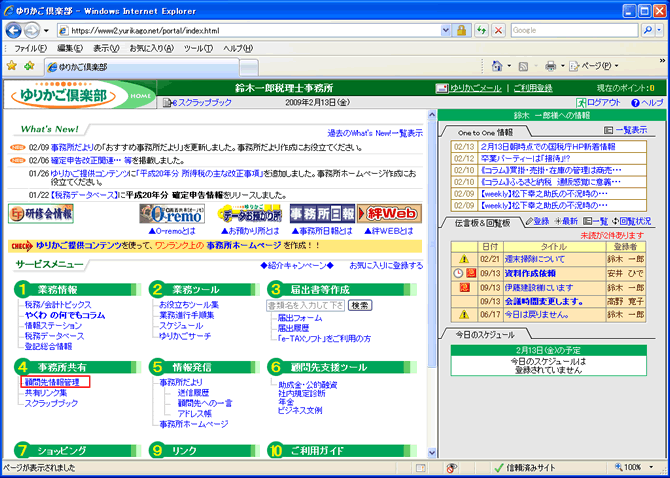Screen dimensions: 670x478
Task: Click the empty new tab button
Action: click(x=249, y=67)
